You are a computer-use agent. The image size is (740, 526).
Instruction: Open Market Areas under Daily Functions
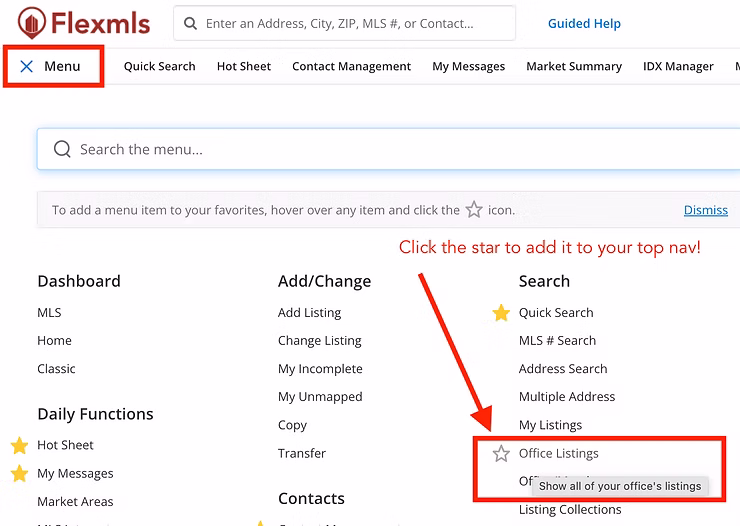point(75,502)
